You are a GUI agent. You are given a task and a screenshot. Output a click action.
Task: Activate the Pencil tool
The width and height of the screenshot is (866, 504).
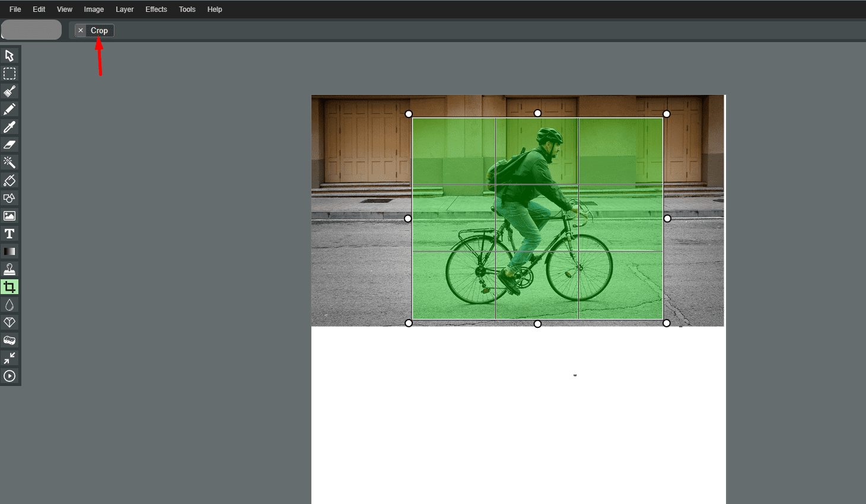pyautogui.click(x=9, y=109)
